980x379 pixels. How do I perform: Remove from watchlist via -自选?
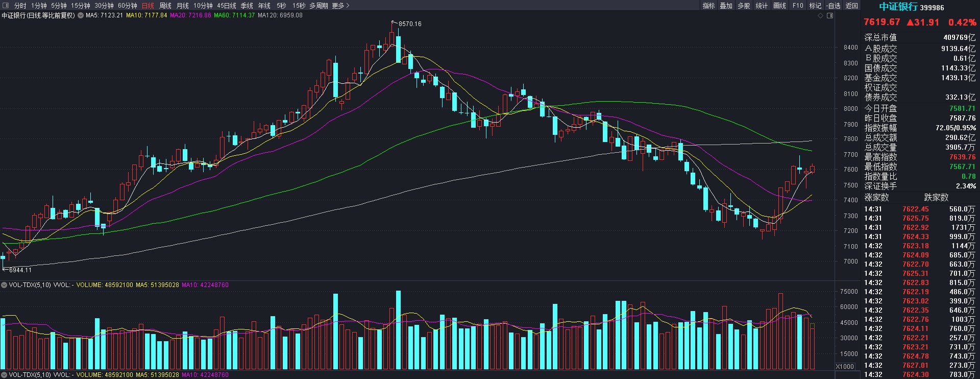click(833, 6)
